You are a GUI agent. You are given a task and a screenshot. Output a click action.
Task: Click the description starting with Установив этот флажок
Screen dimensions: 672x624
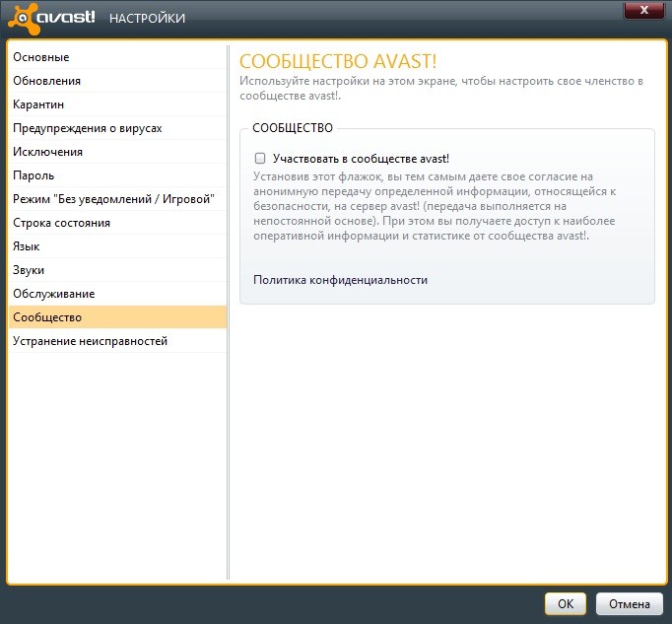[x=435, y=206]
